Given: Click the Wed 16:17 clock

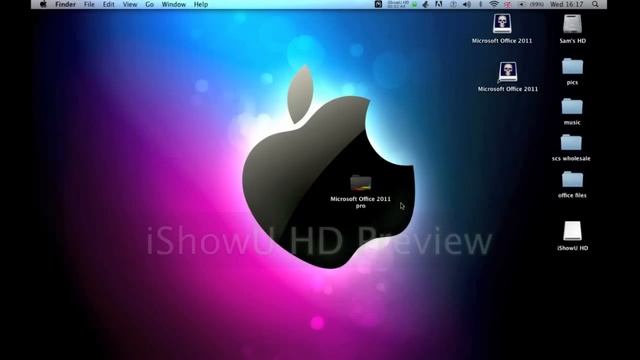Looking at the screenshot, I should [x=567, y=4].
